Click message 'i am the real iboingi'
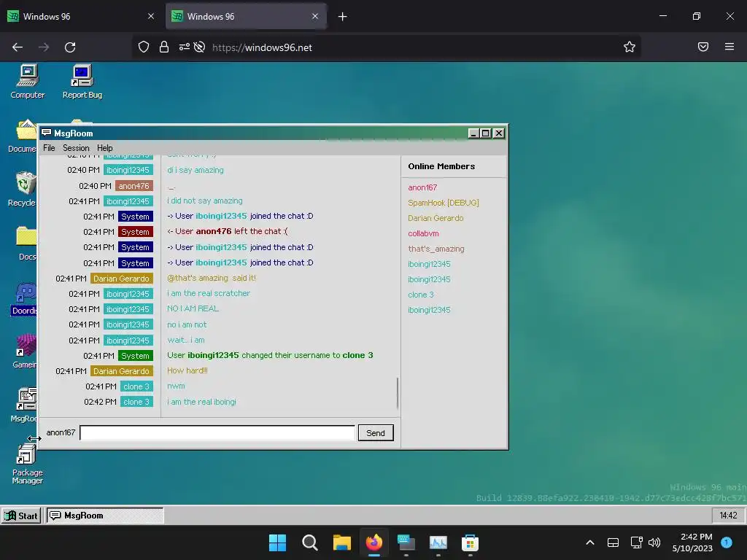Screen dimensions: 747x560 201,402
